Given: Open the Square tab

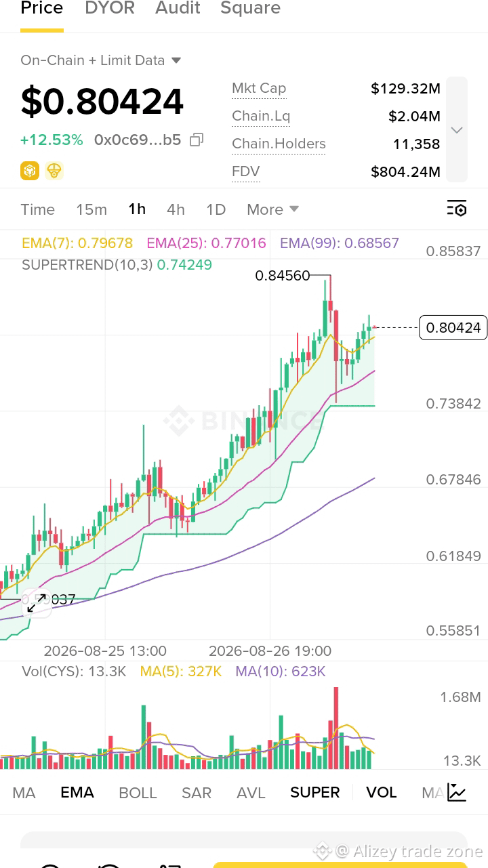Looking at the screenshot, I should pyautogui.click(x=250, y=9).
